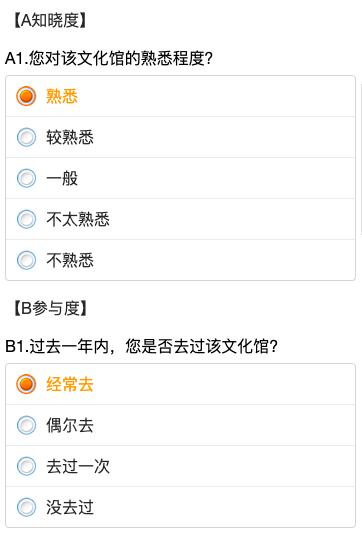Click the 较熟悉 option label
The height and width of the screenshot is (541, 362).
coord(70,137)
